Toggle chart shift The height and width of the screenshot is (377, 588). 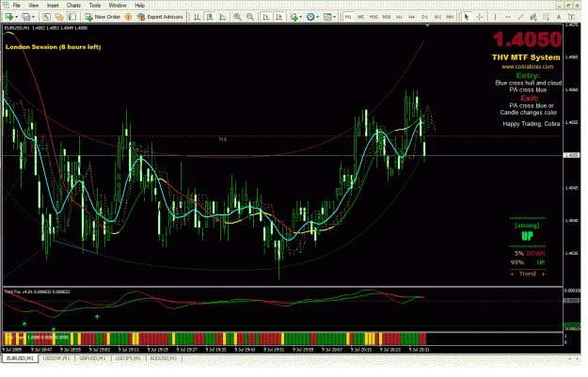click(x=279, y=17)
